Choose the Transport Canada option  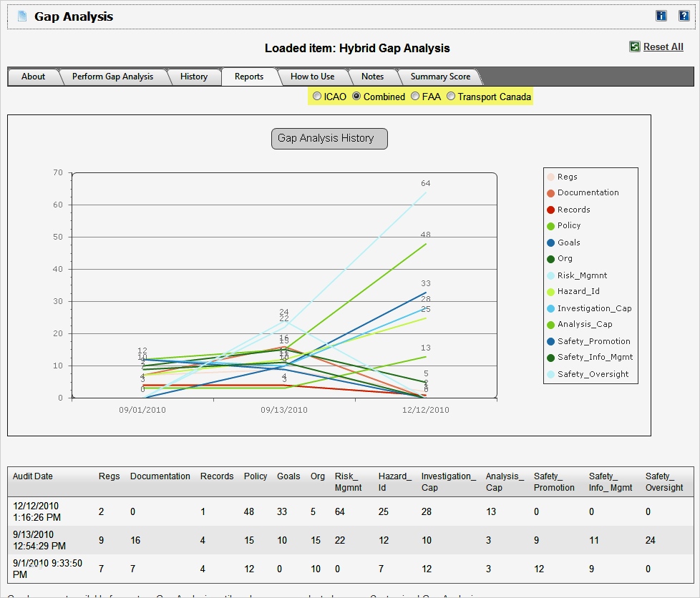click(x=451, y=96)
